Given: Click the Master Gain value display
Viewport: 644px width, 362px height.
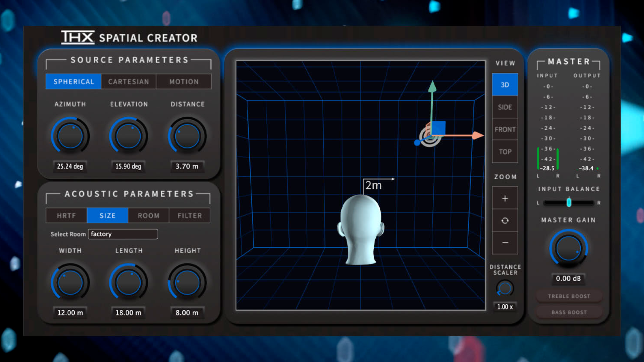Looking at the screenshot, I should coord(568,278).
